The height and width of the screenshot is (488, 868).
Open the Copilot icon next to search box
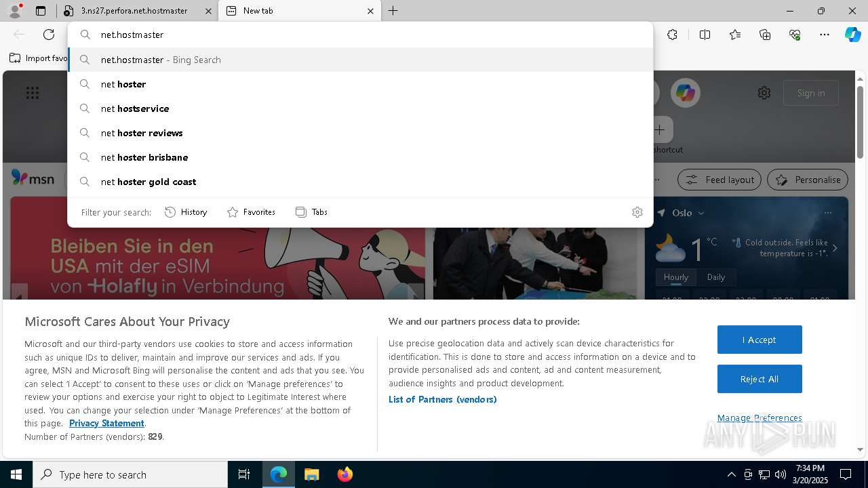coord(685,93)
